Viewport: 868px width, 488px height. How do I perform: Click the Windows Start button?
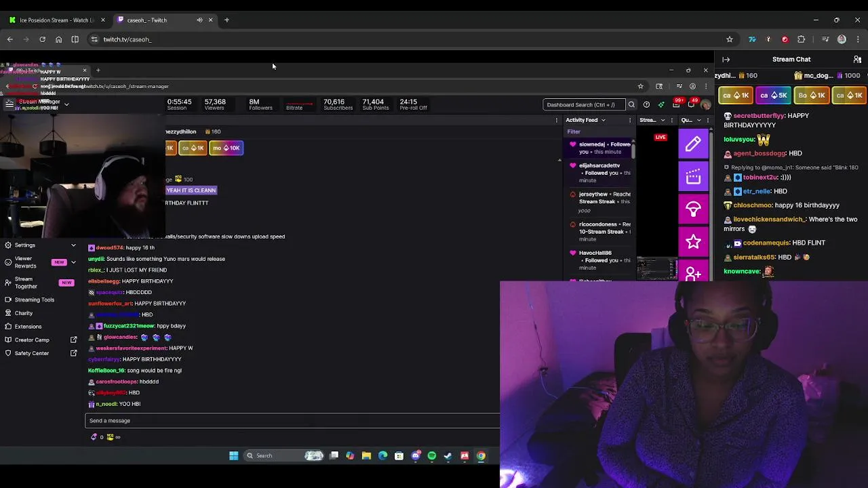234,455
